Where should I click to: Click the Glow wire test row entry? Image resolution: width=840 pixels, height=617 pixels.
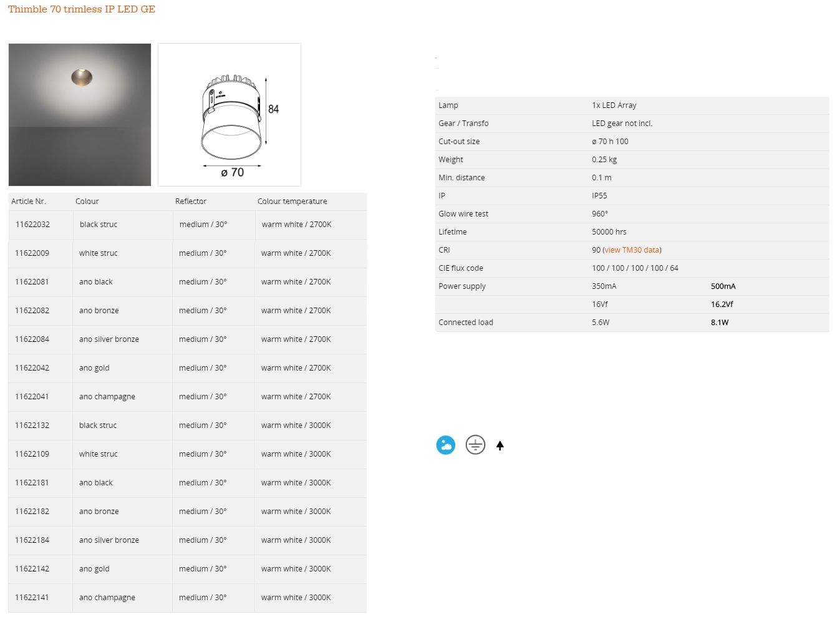[x=463, y=213]
